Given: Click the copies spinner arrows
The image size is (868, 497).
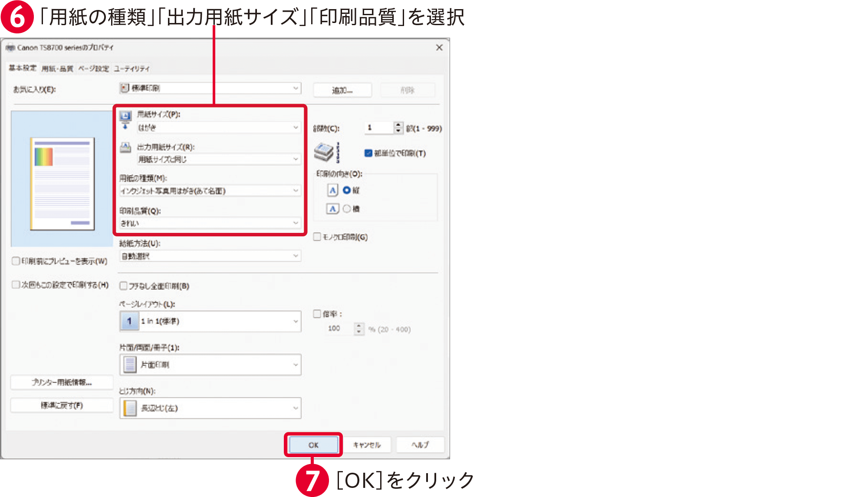Looking at the screenshot, I should point(398,128).
